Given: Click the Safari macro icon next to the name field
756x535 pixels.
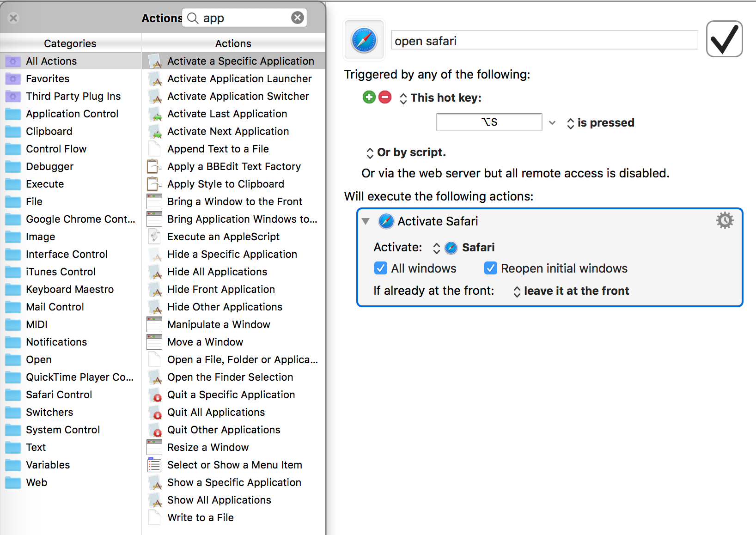Looking at the screenshot, I should click(364, 40).
